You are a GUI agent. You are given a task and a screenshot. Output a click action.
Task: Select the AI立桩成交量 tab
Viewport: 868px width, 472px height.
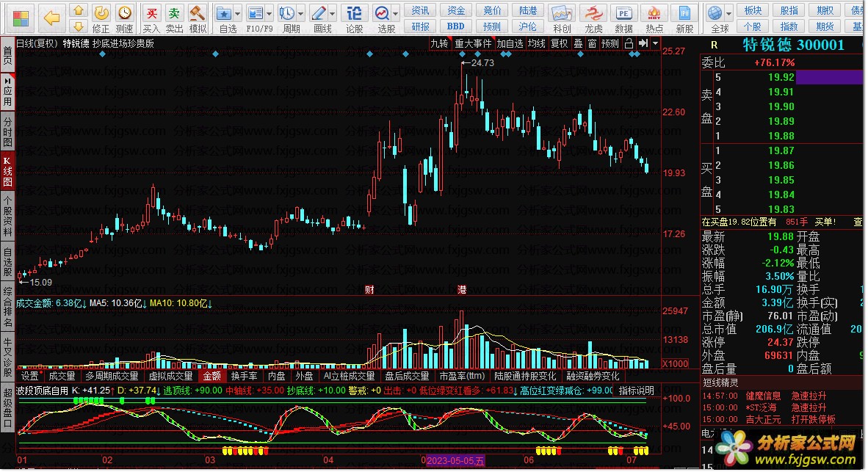tap(350, 377)
